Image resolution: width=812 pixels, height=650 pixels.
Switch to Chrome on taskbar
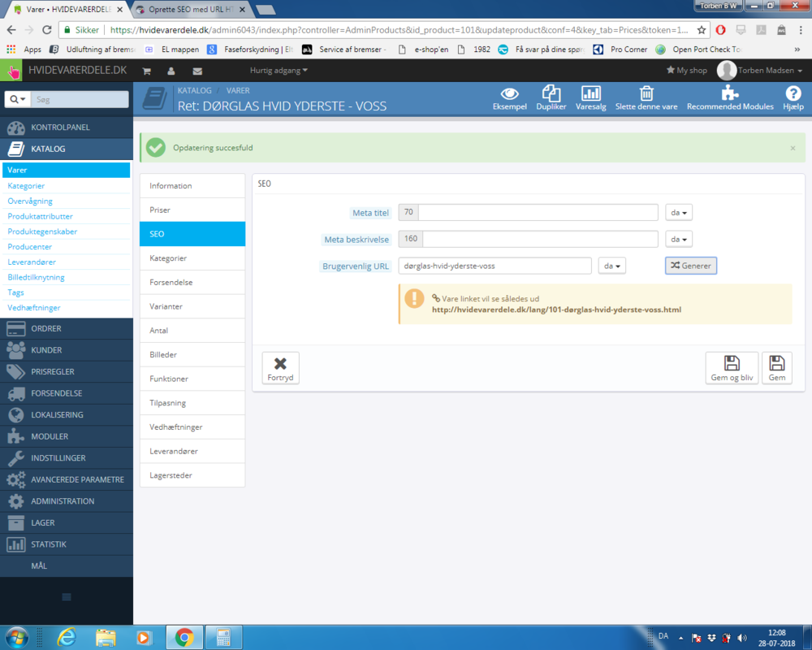click(x=184, y=638)
